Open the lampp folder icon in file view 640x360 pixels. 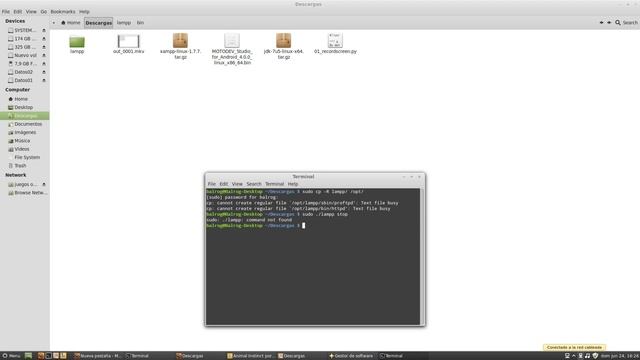pyautogui.click(x=77, y=42)
